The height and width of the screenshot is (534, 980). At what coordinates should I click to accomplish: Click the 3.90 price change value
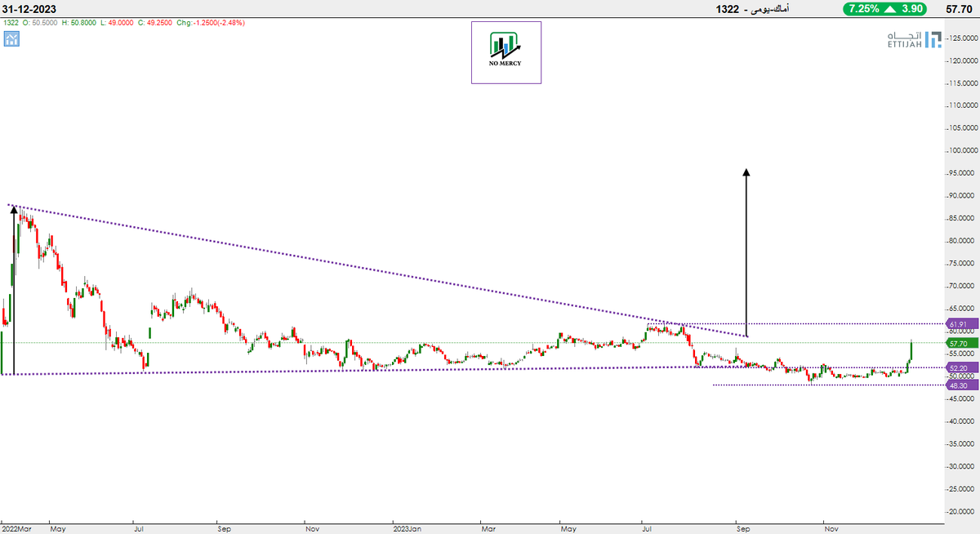pyautogui.click(x=911, y=9)
